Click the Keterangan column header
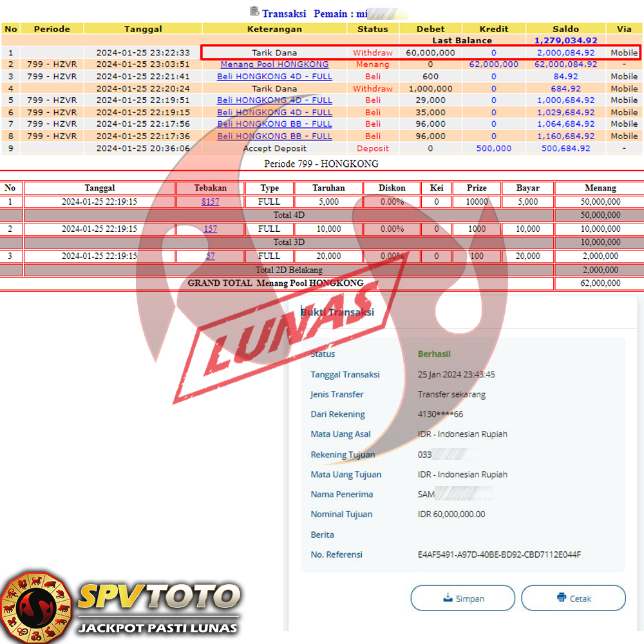Image resolution: width=644 pixels, height=644 pixels. point(274,29)
